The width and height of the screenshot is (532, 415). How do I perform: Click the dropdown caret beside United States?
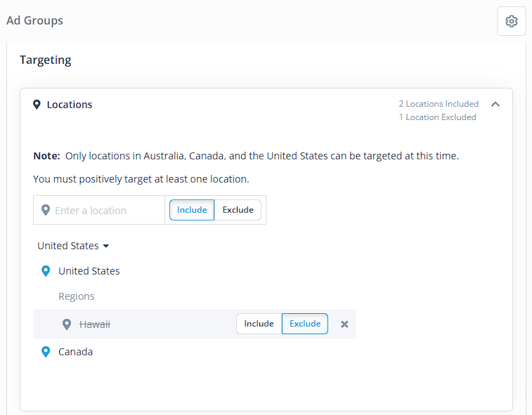click(106, 246)
